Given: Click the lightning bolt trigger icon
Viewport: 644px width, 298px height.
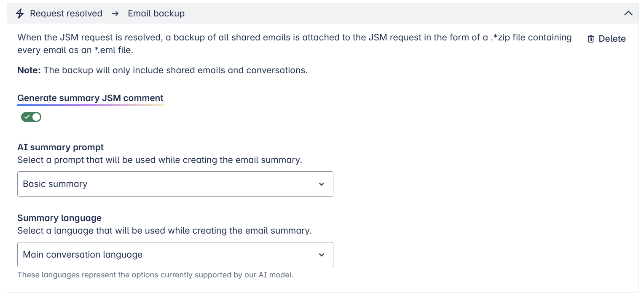Looking at the screenshot, I should [x=20, y=13].
